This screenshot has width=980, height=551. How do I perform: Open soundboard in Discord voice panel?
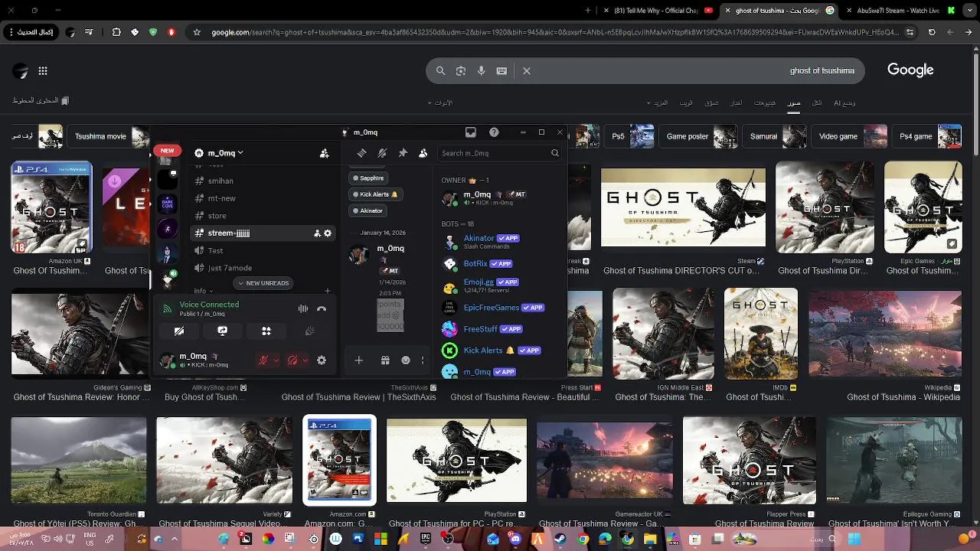tap(310, 331)
